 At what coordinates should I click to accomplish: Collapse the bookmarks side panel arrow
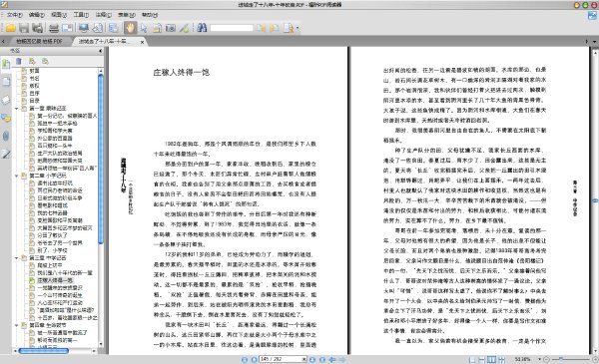click(x=101, y=51)
